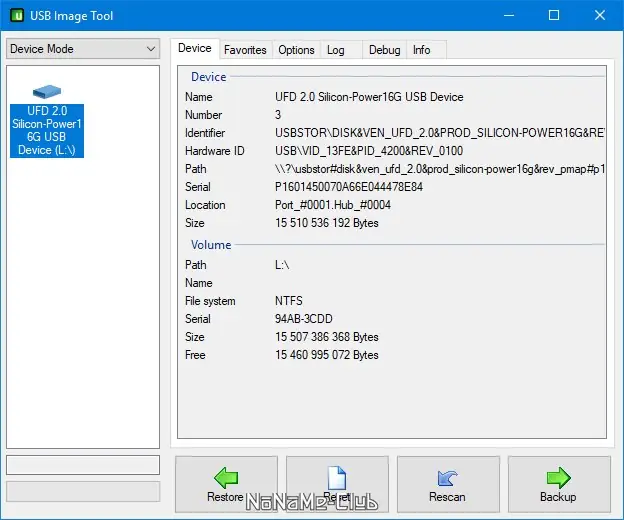The width and height of the screenshot is (624, 520).
Task: Click the USB Image Tool app icon
Action: pyautogui.click(x=17, y=16)
